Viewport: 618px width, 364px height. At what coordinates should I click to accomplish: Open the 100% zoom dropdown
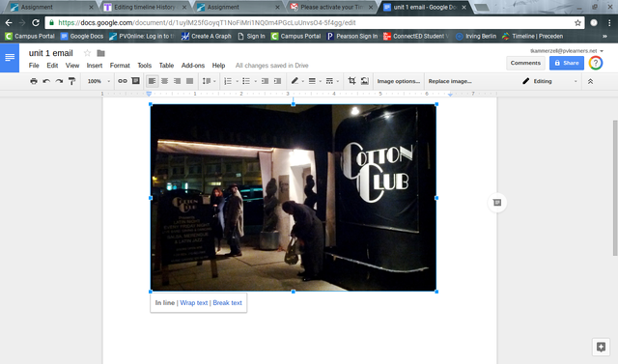pyautogui.click(x=98, y=81)
